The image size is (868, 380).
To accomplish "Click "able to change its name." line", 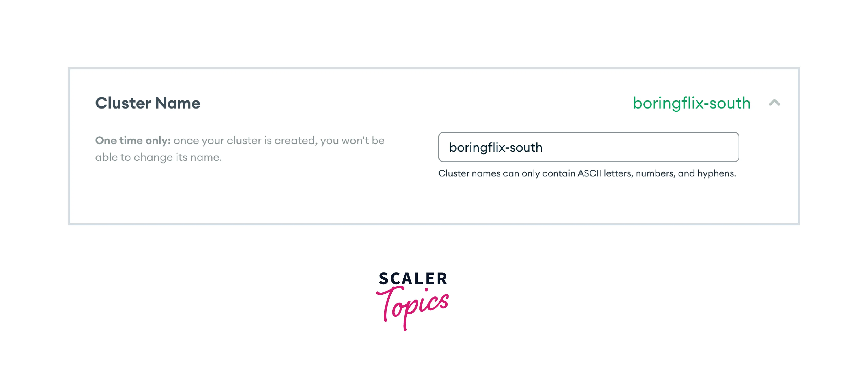I will (158, 157).
